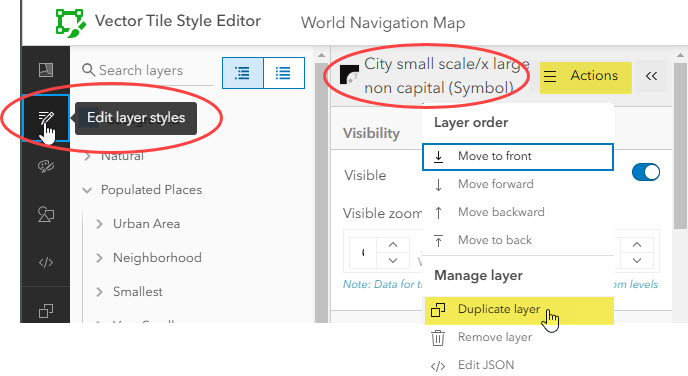Toggle the Visible switch off

646,172
